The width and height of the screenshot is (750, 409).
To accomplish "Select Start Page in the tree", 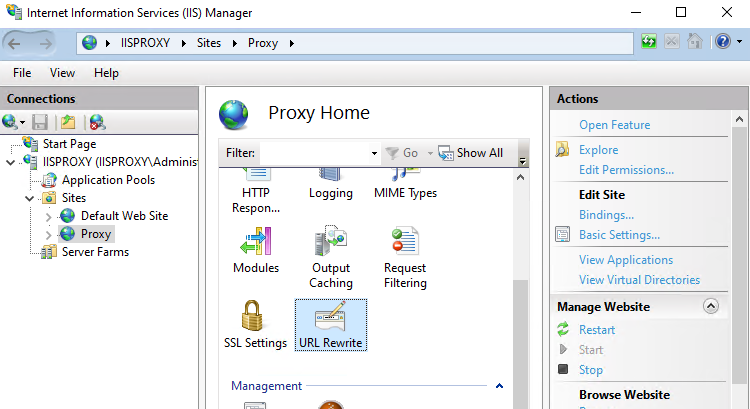I will pyautogui.click(x=69, y=144).
